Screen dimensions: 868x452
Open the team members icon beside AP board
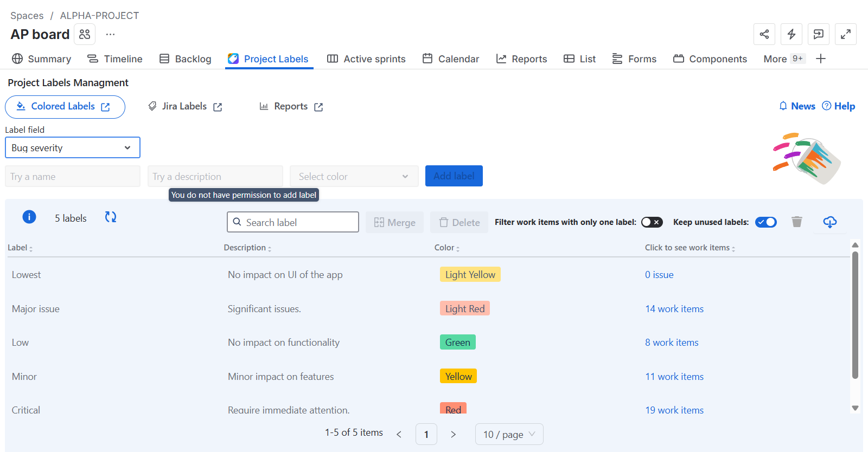[x=85, y=34]
